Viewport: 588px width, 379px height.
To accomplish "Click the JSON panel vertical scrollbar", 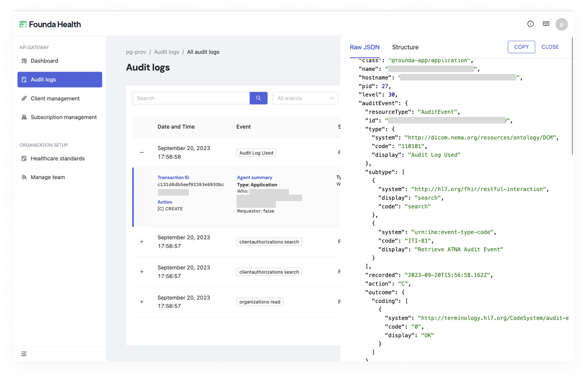I will [572, 96].
